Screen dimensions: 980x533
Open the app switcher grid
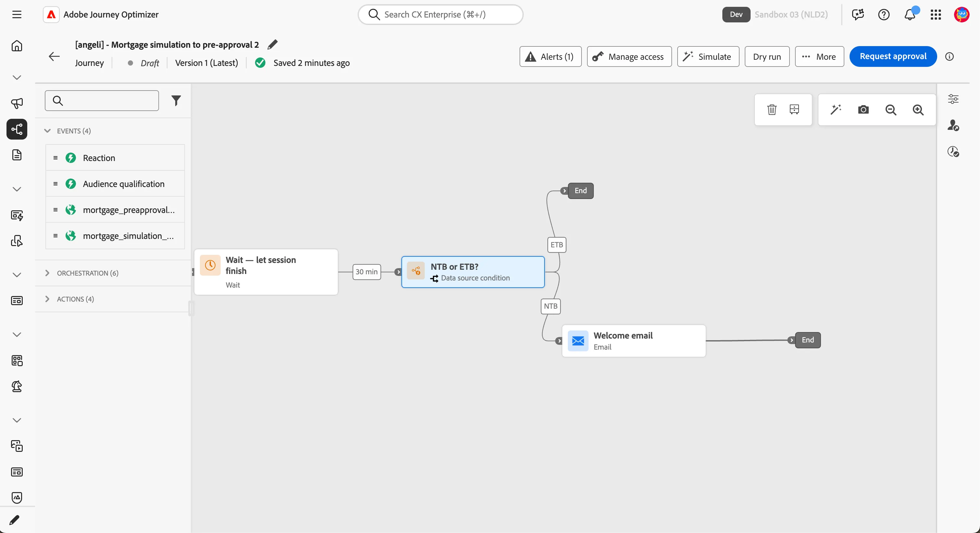click(936, 15)
